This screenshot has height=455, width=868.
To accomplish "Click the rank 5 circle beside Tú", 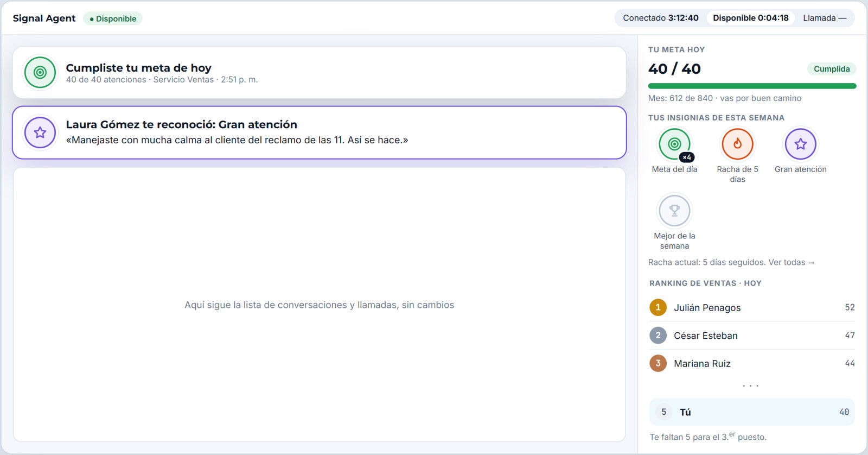I will [663, 412].
